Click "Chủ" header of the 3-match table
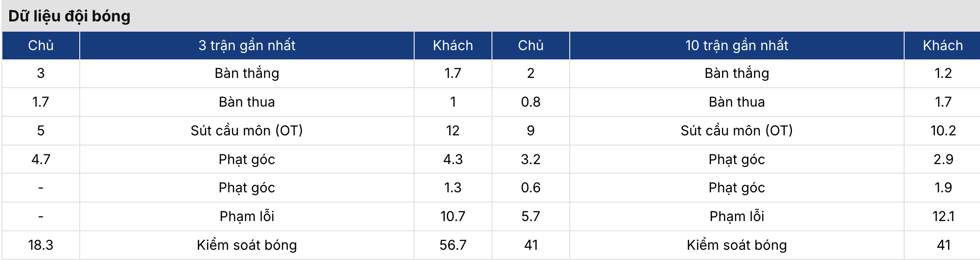Screen dimensions: 980x260 (x=41, y=45)
